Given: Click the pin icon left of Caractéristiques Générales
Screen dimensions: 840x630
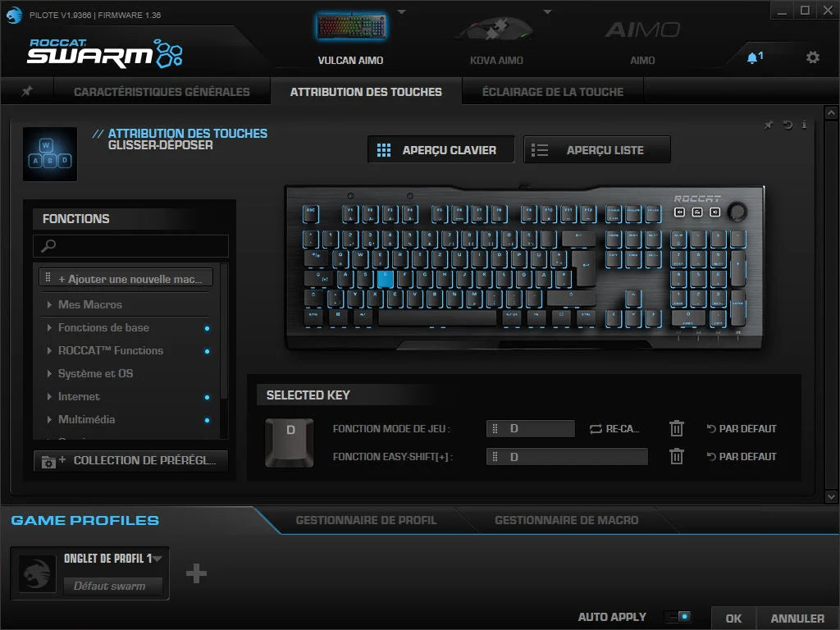Looking at the screenshot, I should coord(27,91).
